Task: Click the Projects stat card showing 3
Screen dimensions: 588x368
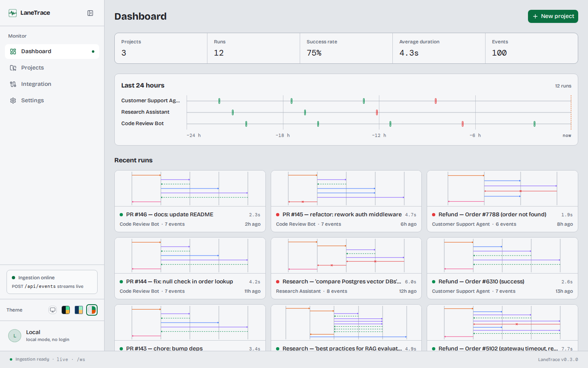Action: click(x=161, y=48)
